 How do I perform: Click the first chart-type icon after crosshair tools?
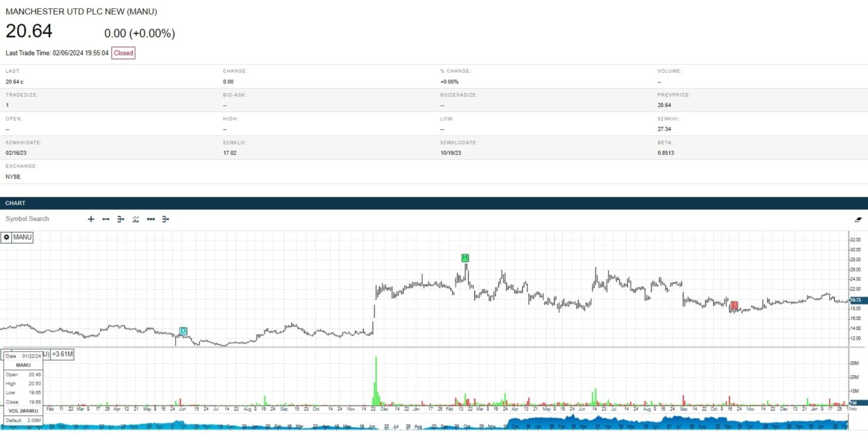point(120,219)
